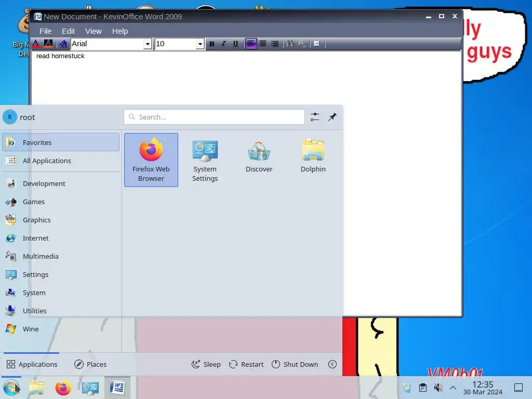532x399 pixels.
Task: Switch to the Applications tab
Action: (32, 364)
